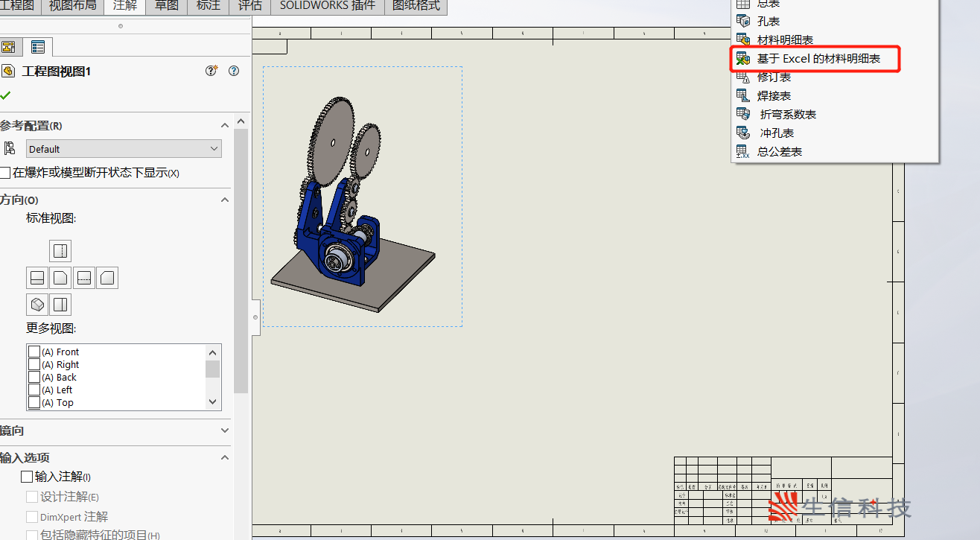Confirm with the green checkmark OK
The height and width of the screenshot is (540, 980).
click(5, 95)
